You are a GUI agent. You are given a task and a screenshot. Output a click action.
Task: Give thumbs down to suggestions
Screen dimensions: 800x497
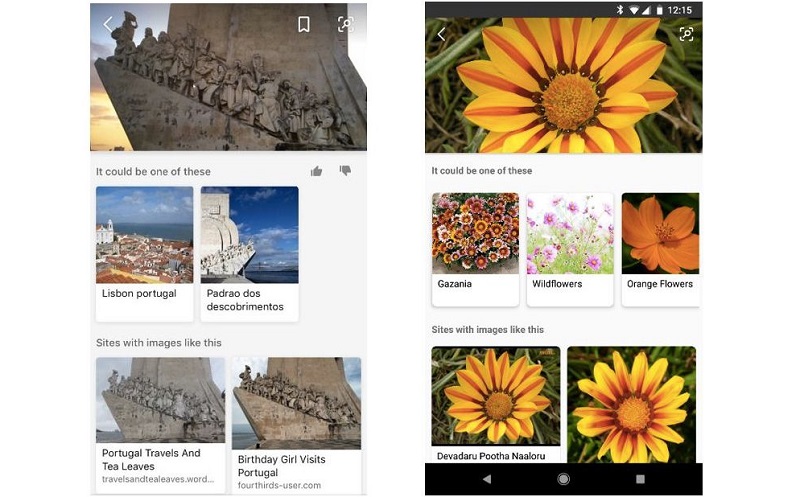(x=345, y=171)
